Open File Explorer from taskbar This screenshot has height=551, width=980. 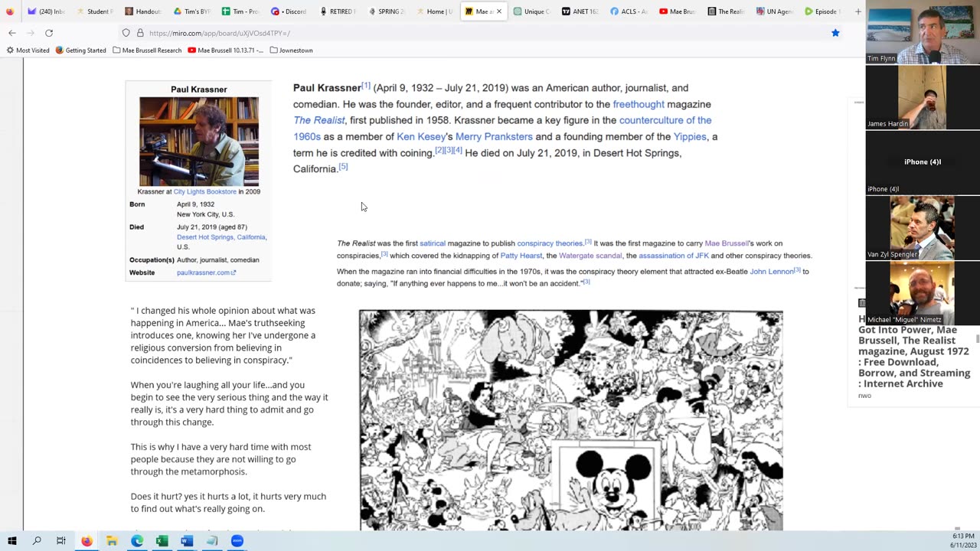[x=112, y=541]
